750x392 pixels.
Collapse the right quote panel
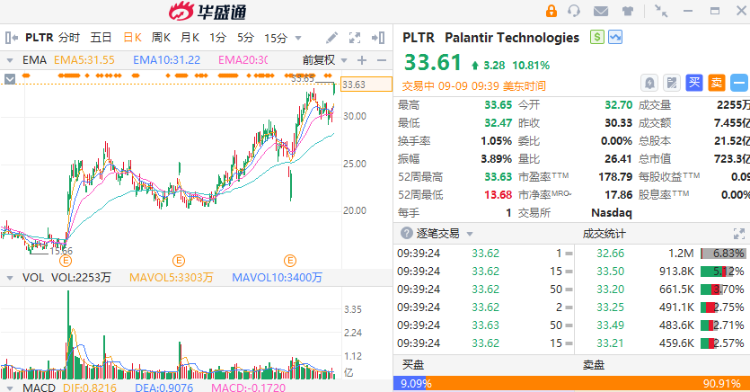pos(378,37)
